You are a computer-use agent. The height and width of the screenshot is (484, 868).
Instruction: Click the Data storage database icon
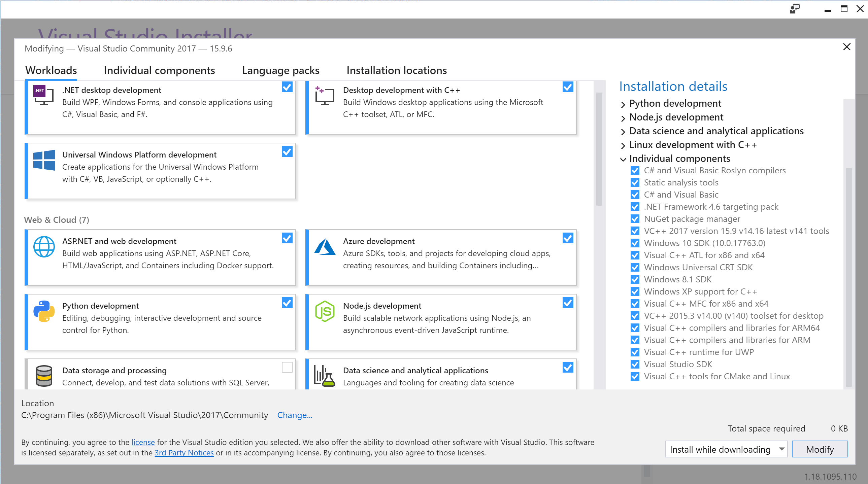pos(44,376)
